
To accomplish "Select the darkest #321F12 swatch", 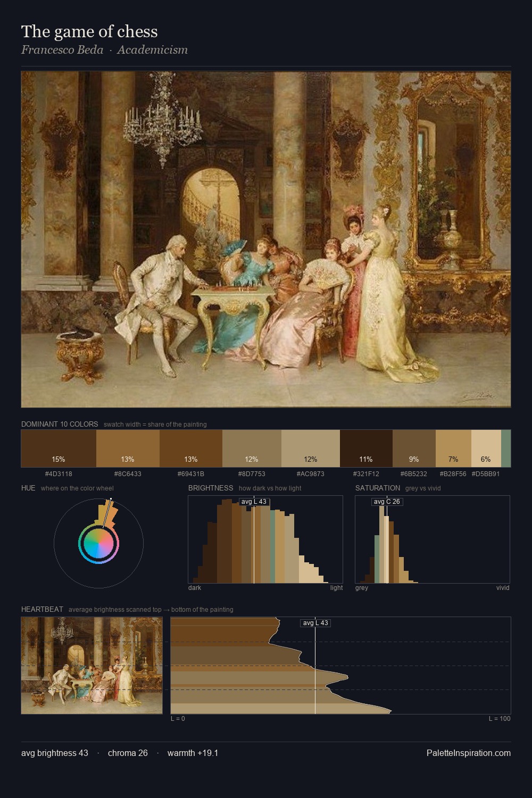I will [x=366, y=448].
